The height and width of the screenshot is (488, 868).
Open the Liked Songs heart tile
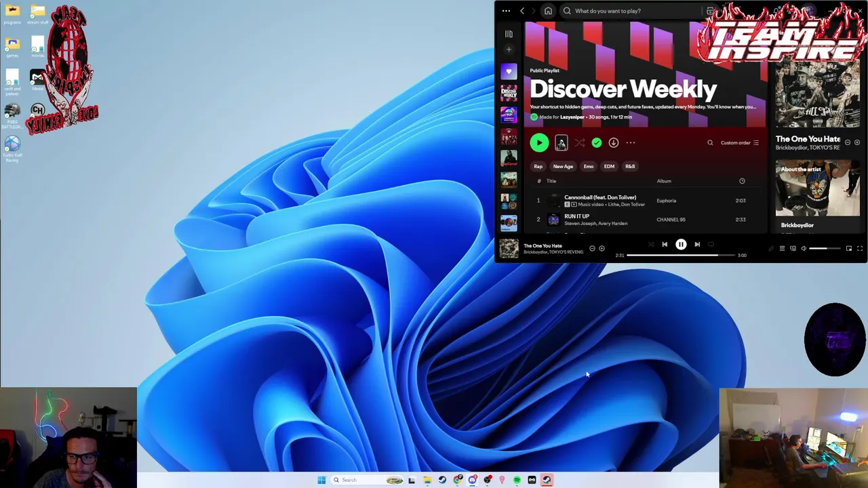tap(509, 71)
